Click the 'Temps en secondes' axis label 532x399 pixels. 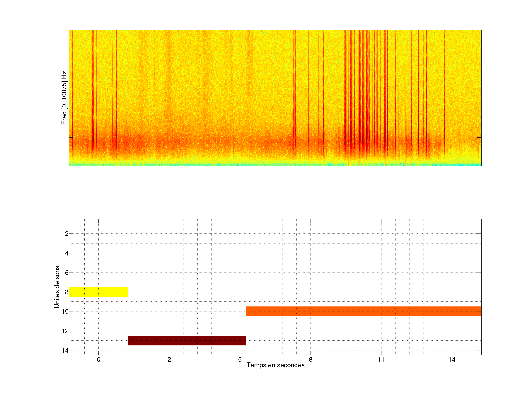[275, 365]
